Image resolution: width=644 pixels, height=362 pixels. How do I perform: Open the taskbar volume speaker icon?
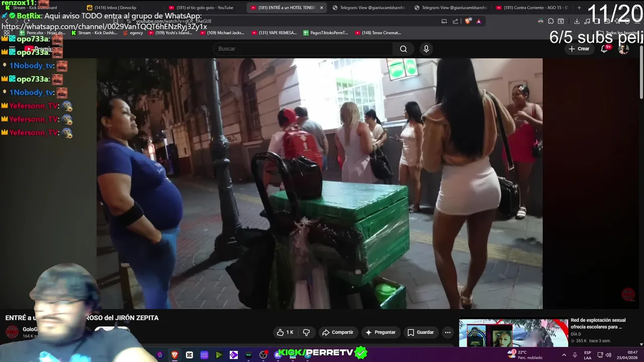(609, 355)
